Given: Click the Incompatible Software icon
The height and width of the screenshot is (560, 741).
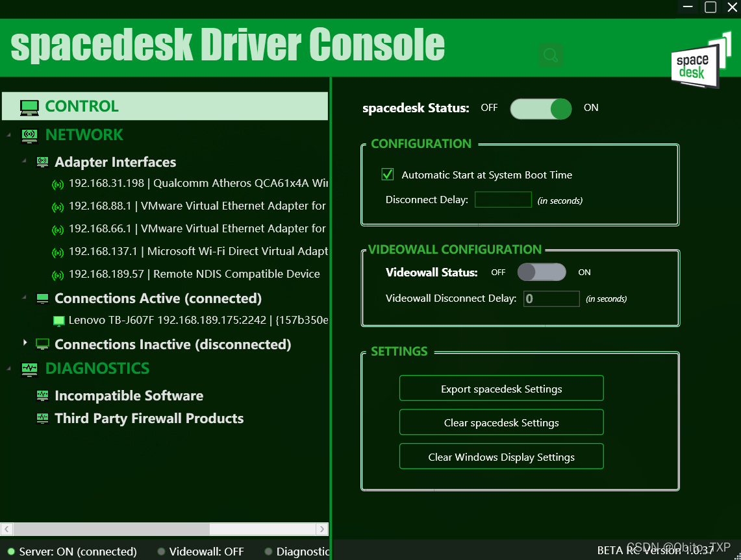Looking at the screenshot, I should click(x=42, y=396).
